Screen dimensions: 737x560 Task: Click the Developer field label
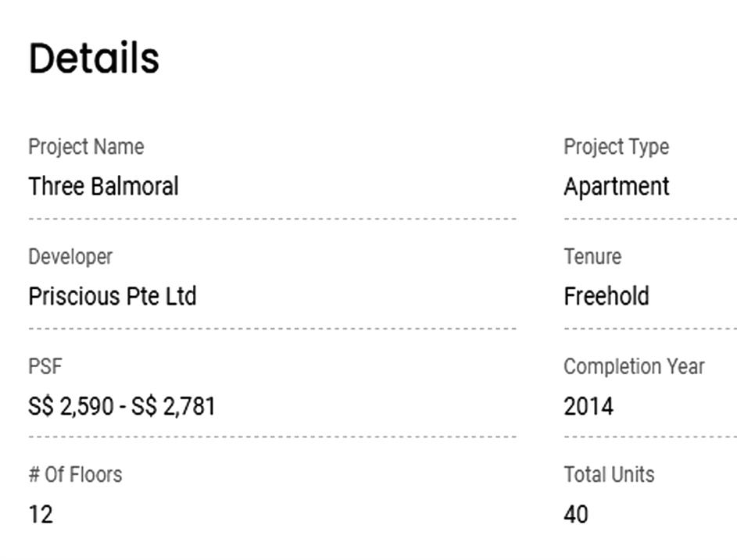70,257
